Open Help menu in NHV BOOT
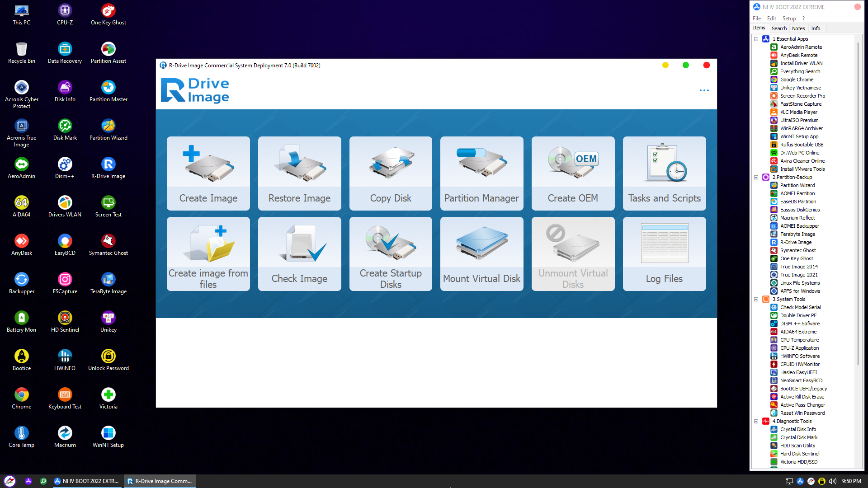 click(x=804, y=18)
